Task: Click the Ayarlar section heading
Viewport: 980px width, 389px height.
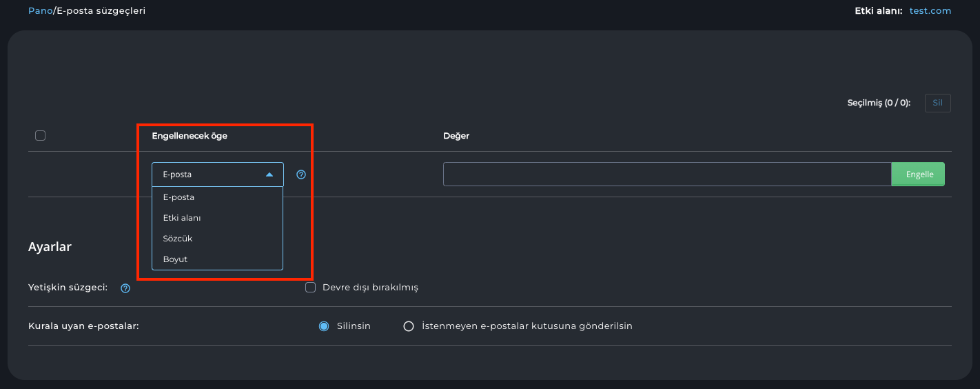Action: [50, 247]
